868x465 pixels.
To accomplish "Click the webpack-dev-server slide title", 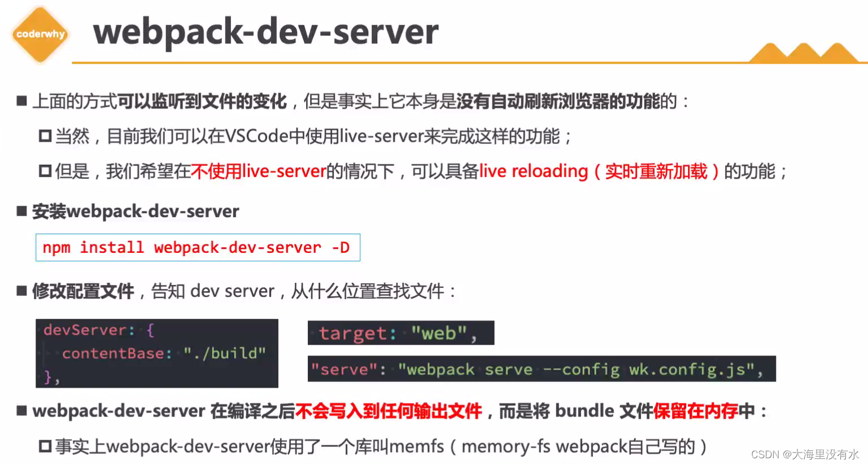I will tap(265, 32).
